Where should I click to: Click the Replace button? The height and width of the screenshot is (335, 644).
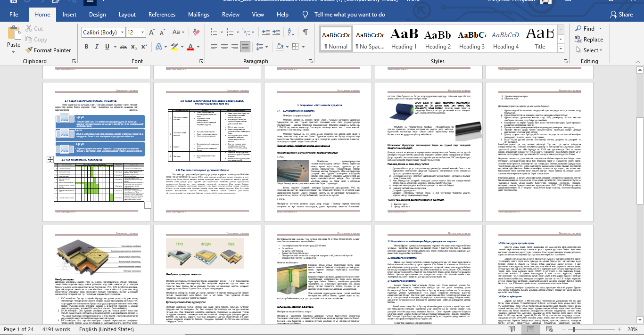(x=588, y=40)
